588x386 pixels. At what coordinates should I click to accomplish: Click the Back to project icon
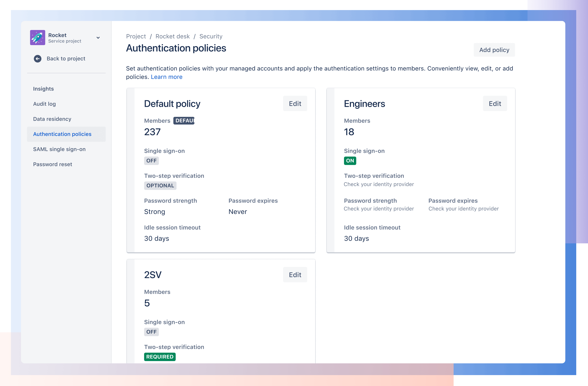click(x=38, y=58)
